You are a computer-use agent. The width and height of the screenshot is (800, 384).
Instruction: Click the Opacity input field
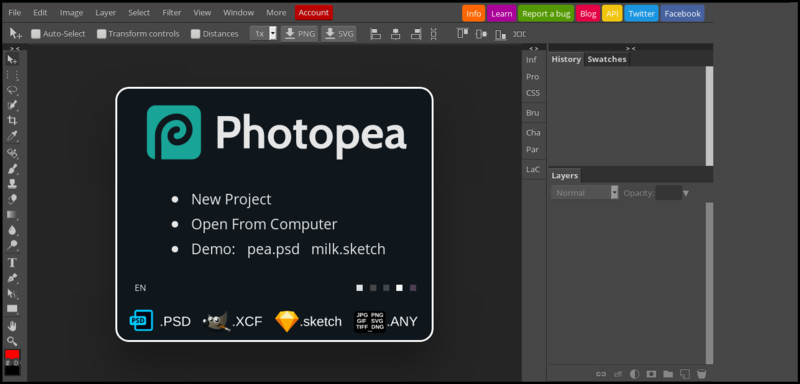pos(668,193)
